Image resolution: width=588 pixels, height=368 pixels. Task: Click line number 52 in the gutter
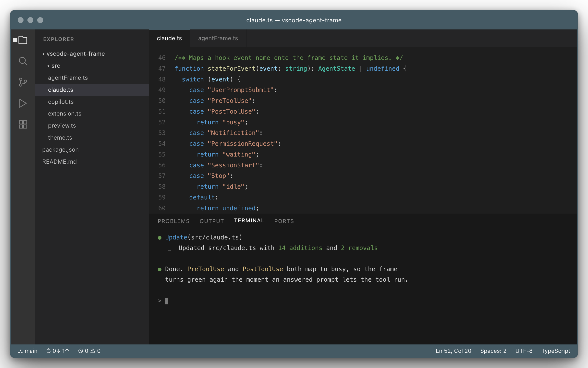click(x=162, y=122)
